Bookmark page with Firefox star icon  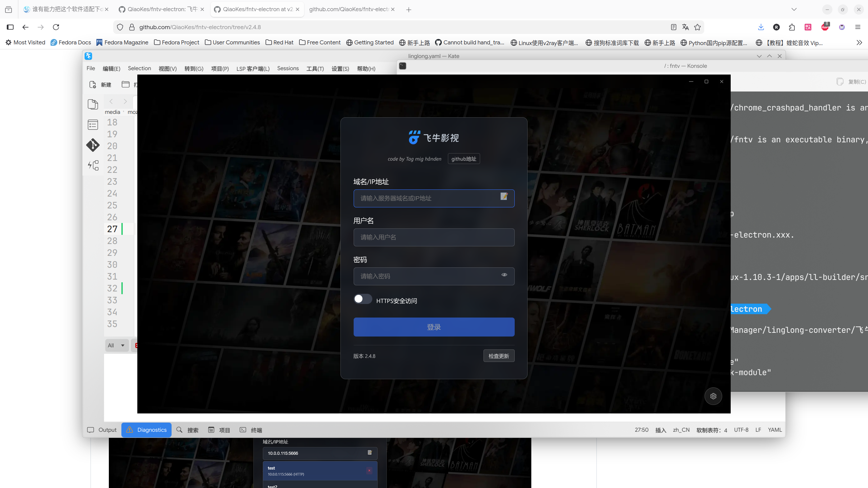point(697,27)
